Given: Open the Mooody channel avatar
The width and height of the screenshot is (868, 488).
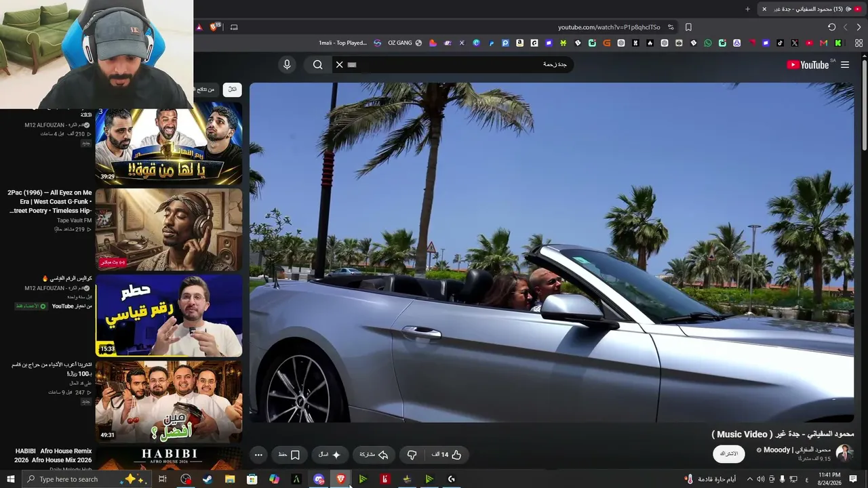Looking at the screenshot, I should [844, 453].
